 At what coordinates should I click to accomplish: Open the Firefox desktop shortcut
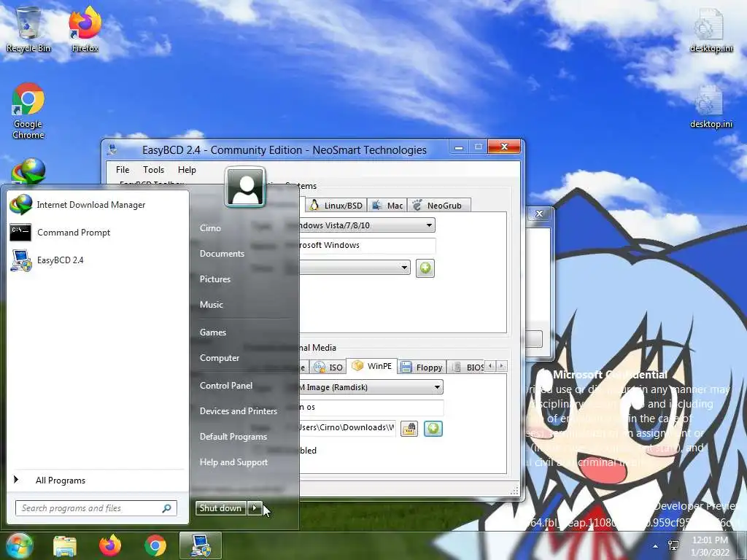click(x=85, y=29)
